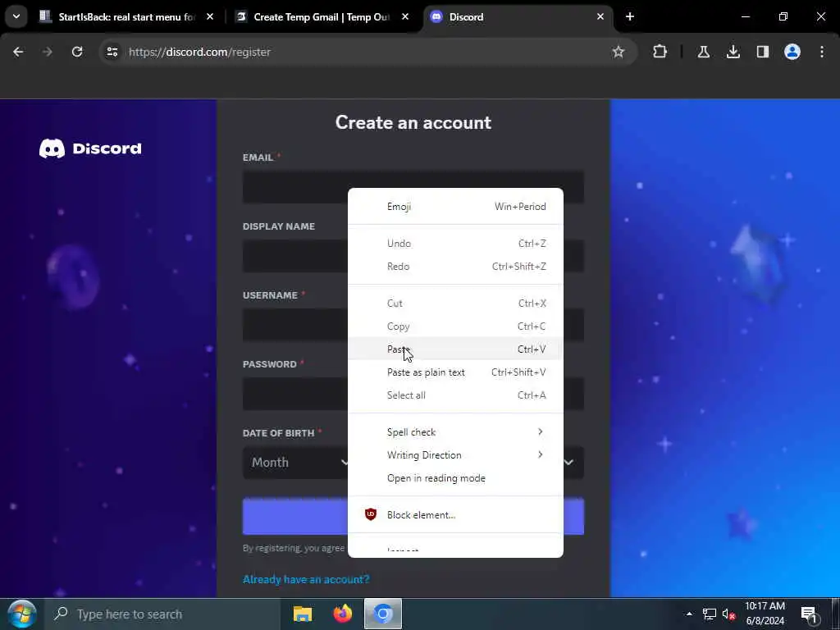Switch to Create Temp Gmail tab
840x630 pixels.
[x=322, y=17]
